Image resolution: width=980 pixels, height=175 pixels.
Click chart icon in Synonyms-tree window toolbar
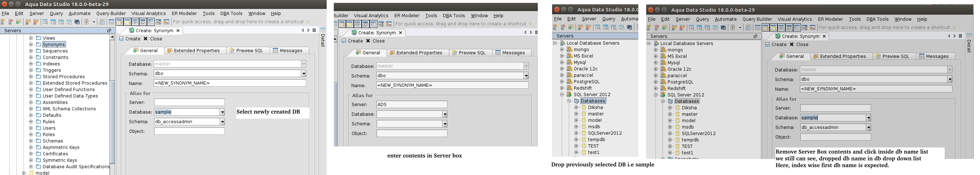(166, 22)
